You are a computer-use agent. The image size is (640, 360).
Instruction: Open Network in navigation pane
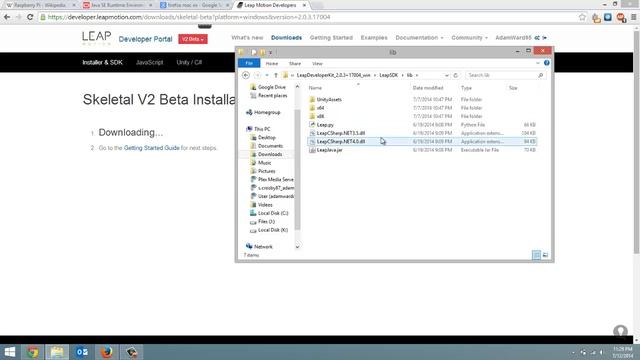263,247
